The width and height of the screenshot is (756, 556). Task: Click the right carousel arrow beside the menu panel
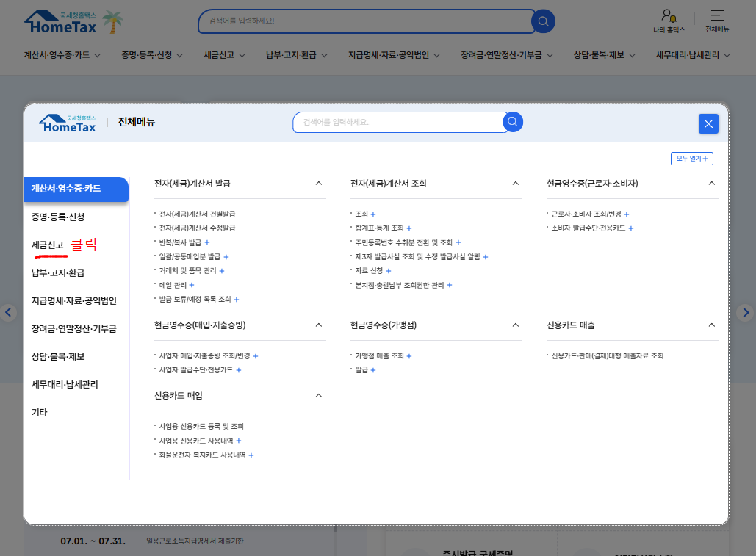point(746,312)
